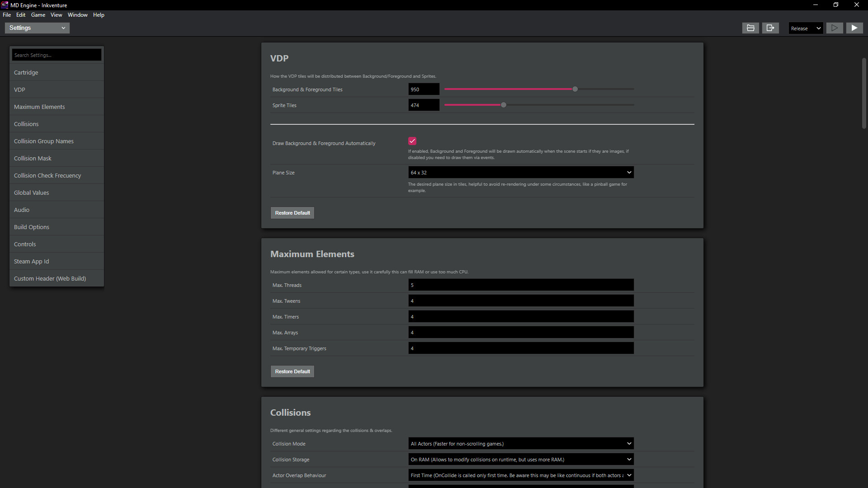Open the Audio settings section
The height and width of the screenshot is (488, 868).
coord(22,209)
